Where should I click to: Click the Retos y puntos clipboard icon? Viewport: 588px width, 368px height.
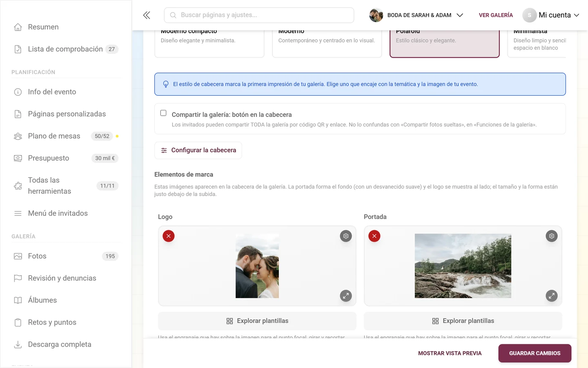pyautogui.click(x=18, y=323)
